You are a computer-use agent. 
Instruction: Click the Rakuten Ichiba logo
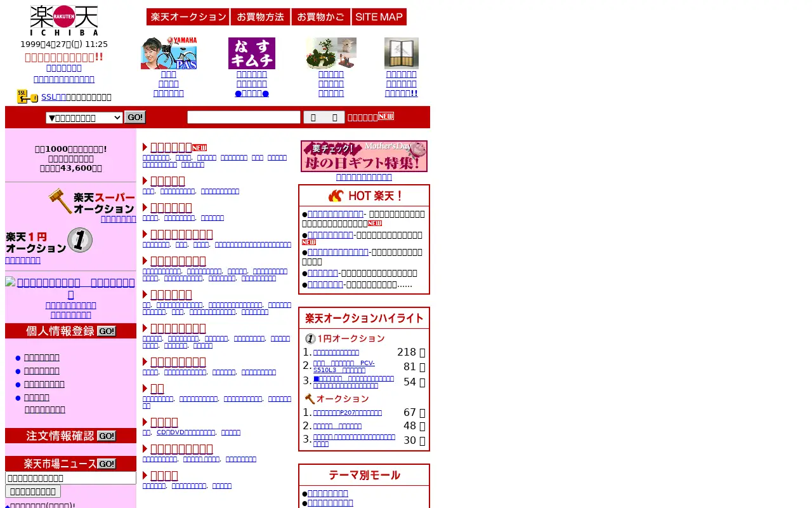coord(64,20)
